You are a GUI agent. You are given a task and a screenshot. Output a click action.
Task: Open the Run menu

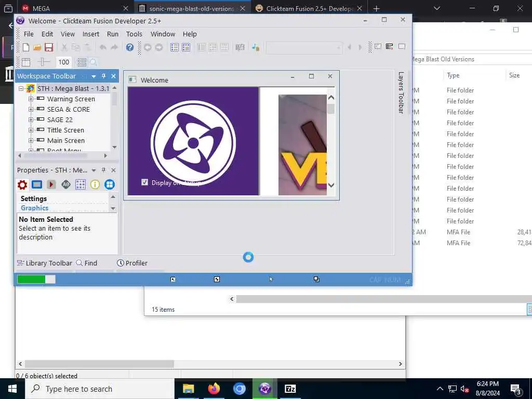click(x=113, y=34)
